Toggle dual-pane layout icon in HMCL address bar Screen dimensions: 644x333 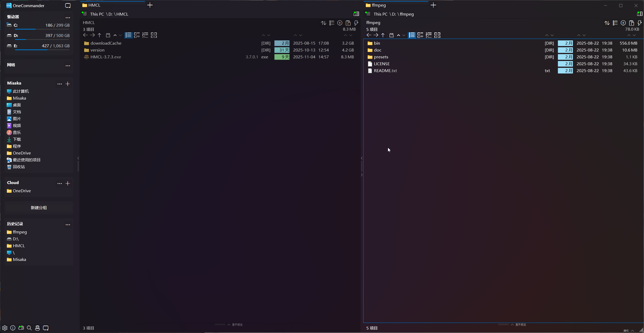coord(356,14)
